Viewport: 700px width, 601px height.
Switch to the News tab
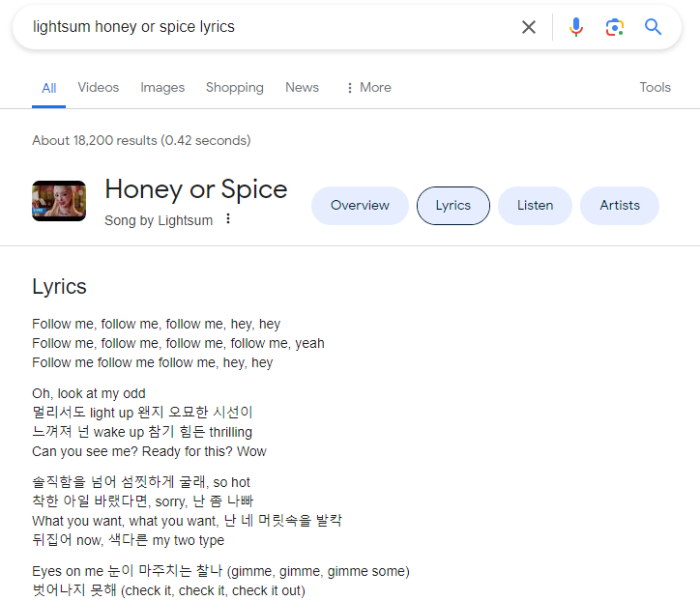[303, 88]
